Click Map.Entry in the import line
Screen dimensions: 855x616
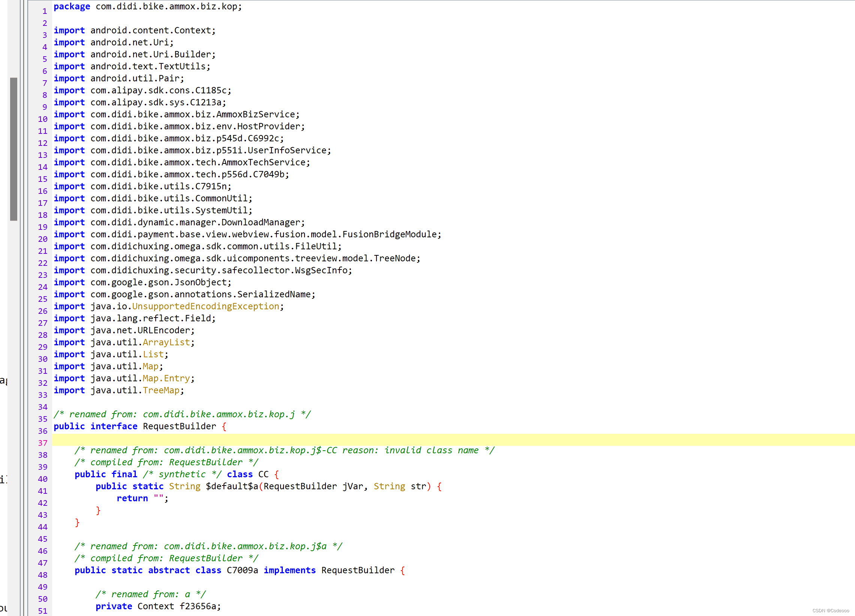(166, 379)
